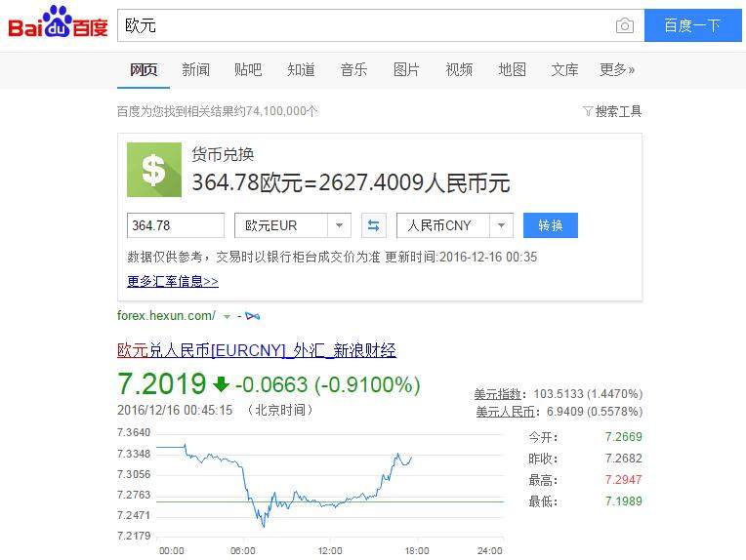This screenshot has width=746, height=560.
Task: Click the timestamp 2016/12/16 00:45:15
Action: tap(175, 410)
